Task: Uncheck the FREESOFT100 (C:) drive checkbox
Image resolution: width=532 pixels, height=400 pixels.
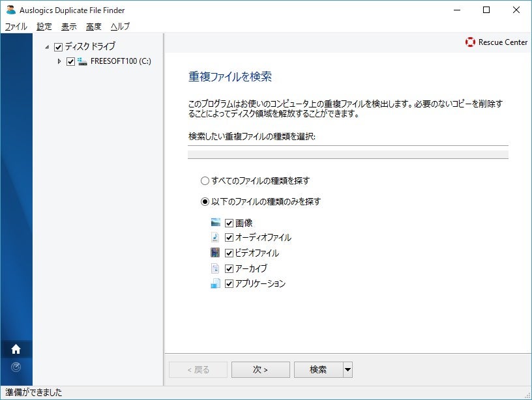Action: [x=70, y=62]
